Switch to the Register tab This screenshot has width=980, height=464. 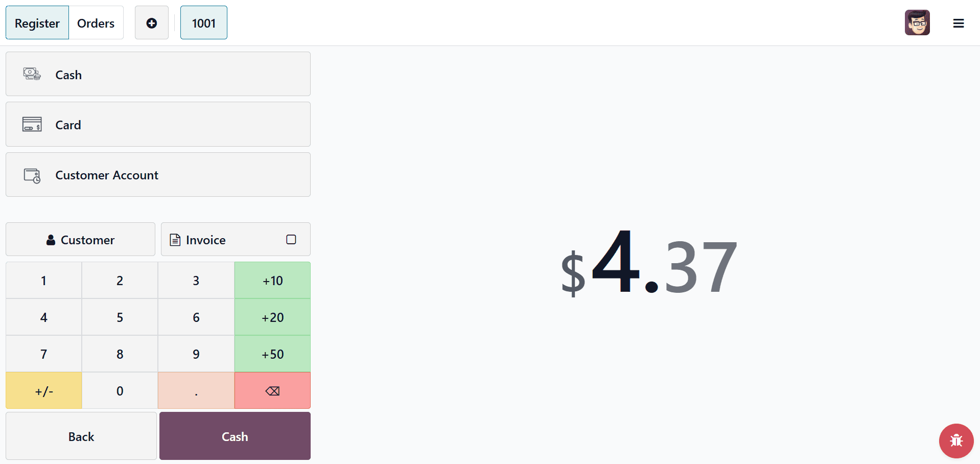(37, 22)
